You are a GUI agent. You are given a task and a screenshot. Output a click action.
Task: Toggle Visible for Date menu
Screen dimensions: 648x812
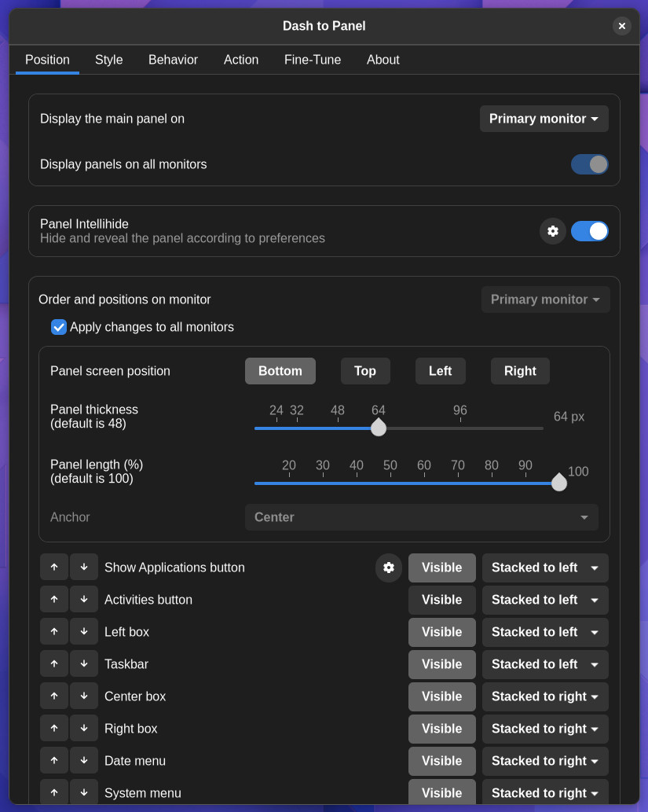(442, 761)
